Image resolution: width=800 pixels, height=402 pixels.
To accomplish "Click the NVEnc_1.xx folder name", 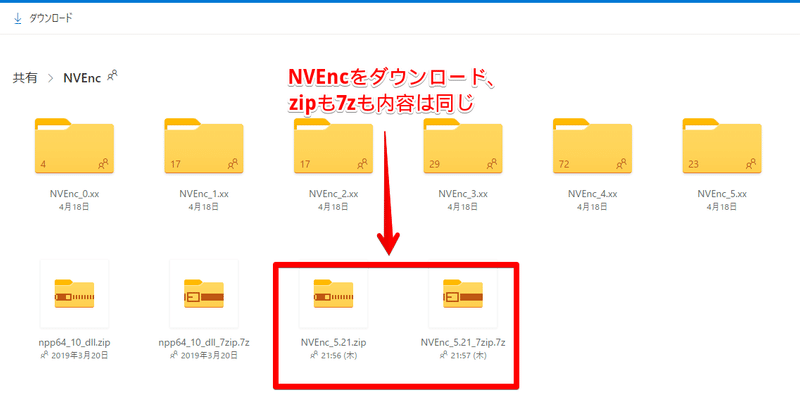I will [204, 194].
